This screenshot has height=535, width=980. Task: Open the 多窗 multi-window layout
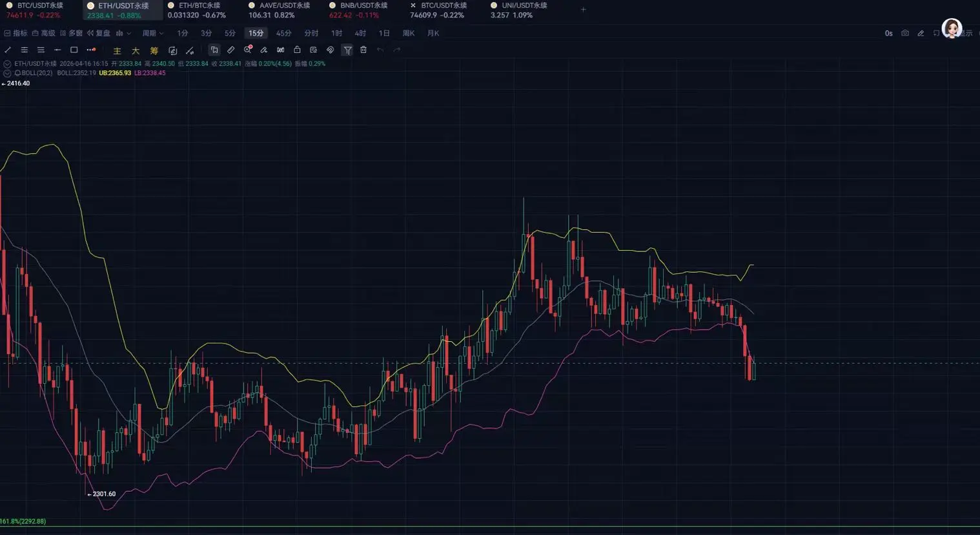click(x=71, y=33)
